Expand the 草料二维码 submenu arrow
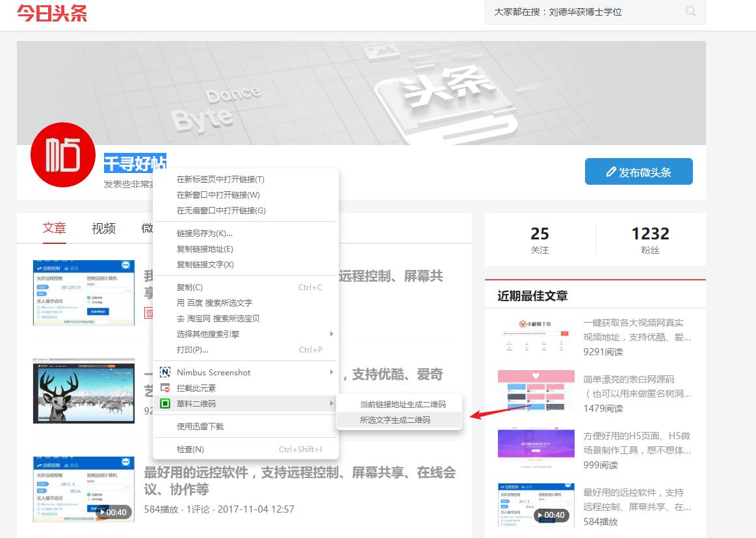This screenshot has height=538, width=756. click(x=332, y=403)
